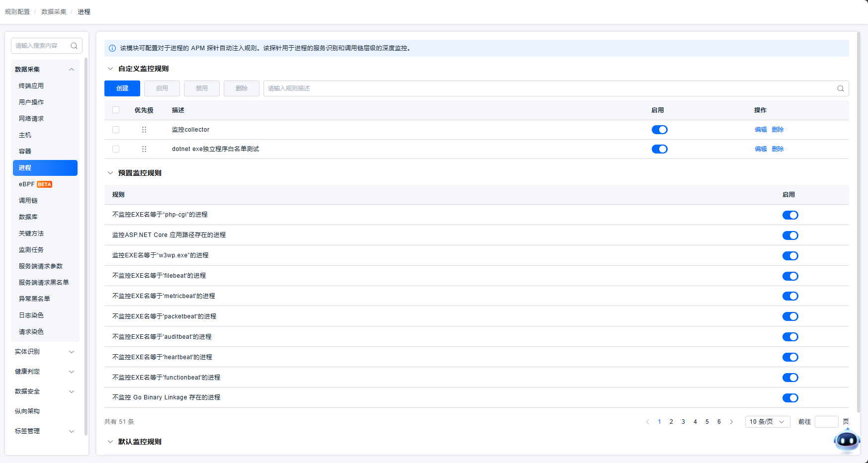Viewport: 868px width, 463px height.
Task: Select 调用链 in the sidebar
Action: click(x=28, y=201)
